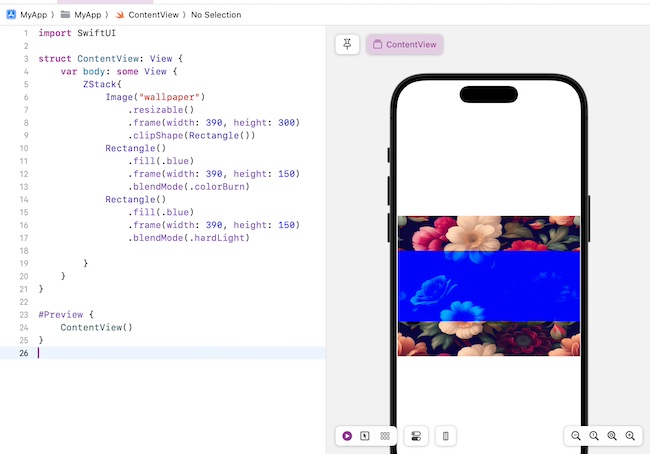Click struct ContentView declaration
The image size is (650, 454).
[110, 58]
